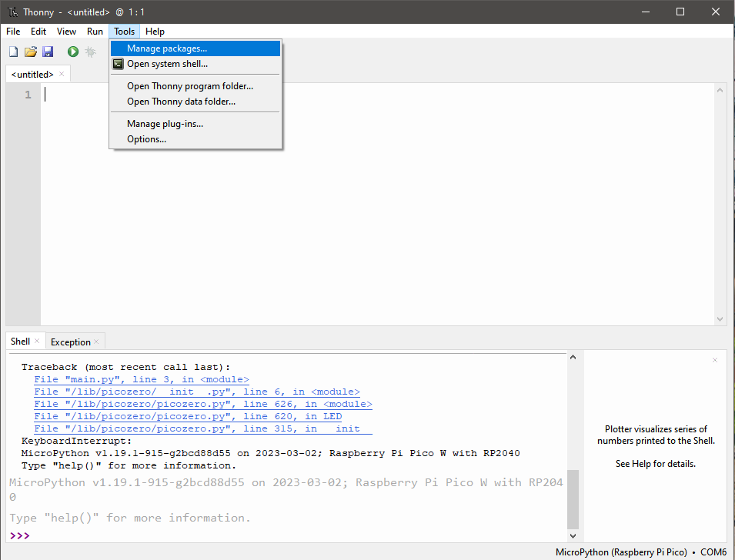Close the Shell tab with its X
The width and height of the screenshot is (735, 560).
[37, 342]
